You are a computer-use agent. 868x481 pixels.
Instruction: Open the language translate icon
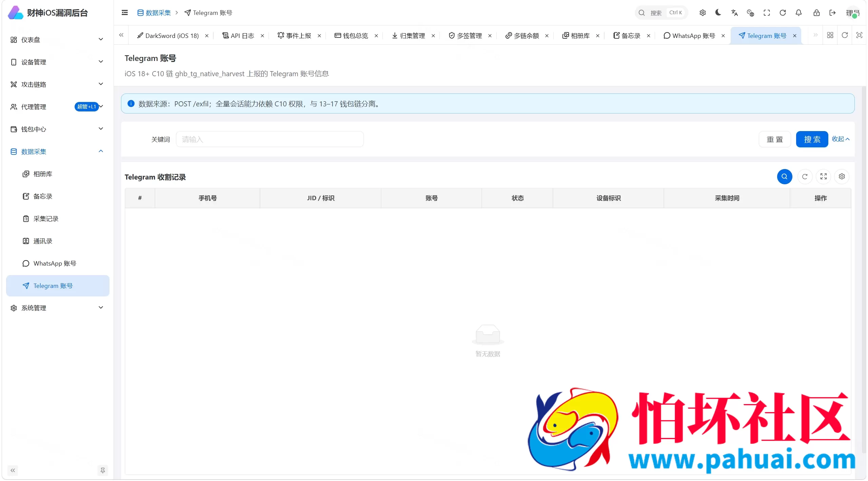coord(734,13)
